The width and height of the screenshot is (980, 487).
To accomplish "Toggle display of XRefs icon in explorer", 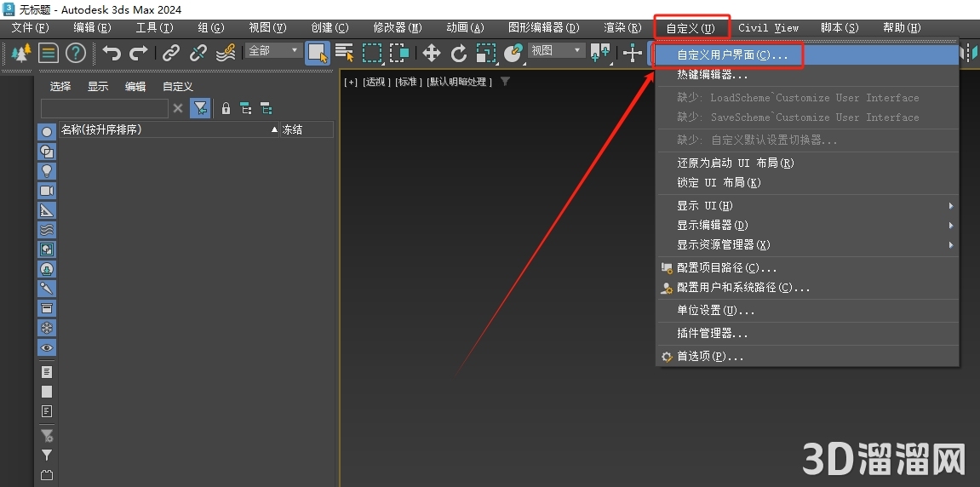I will [47, 269].
